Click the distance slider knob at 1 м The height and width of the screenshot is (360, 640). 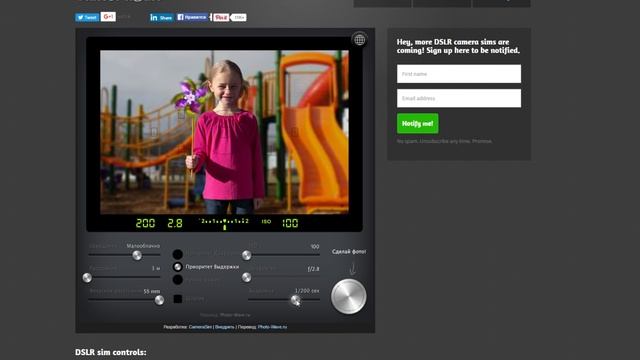tap(87, 278)
